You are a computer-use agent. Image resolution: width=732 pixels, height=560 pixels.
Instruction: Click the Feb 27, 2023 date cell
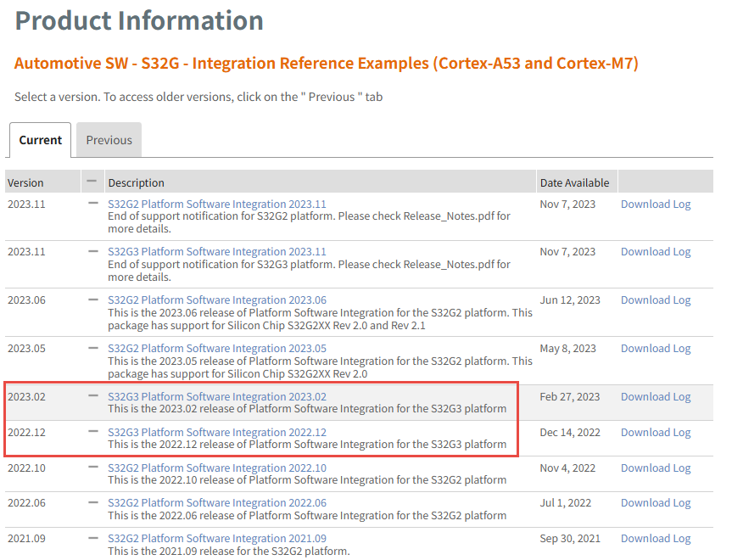(x=569, y=396)
